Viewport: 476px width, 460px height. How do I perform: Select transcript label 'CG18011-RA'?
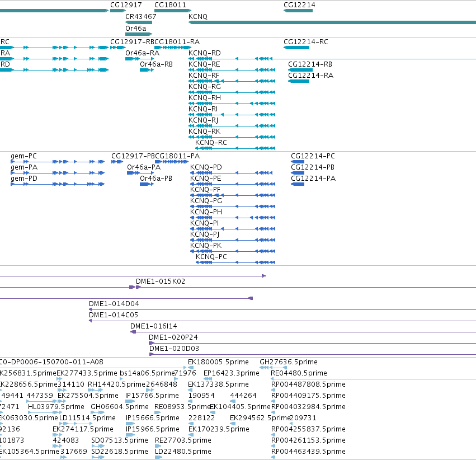tap(177, 42)
